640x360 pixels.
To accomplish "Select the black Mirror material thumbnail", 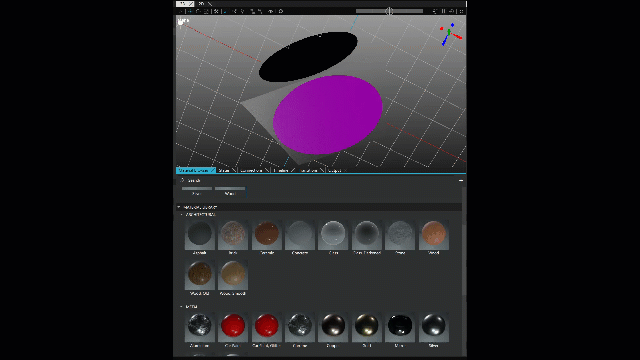I will pyautogui.click(x=400, y=327).
